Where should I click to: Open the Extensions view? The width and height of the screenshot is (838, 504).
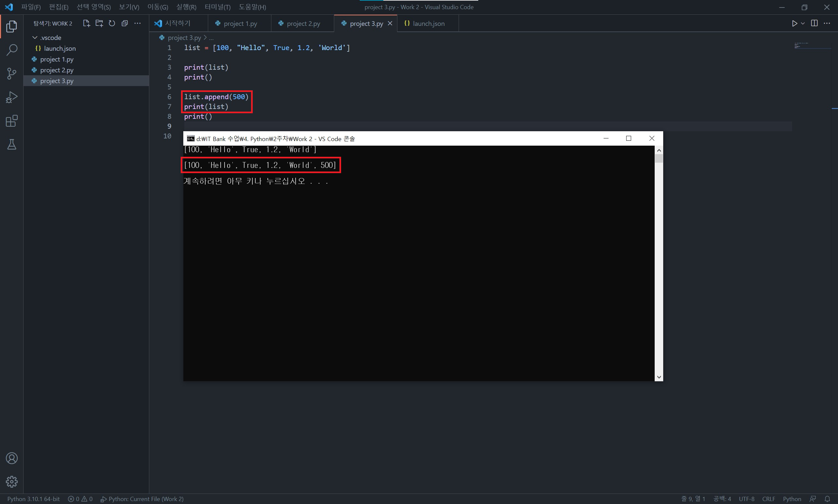pyautogui.click(x=11, y=121)
